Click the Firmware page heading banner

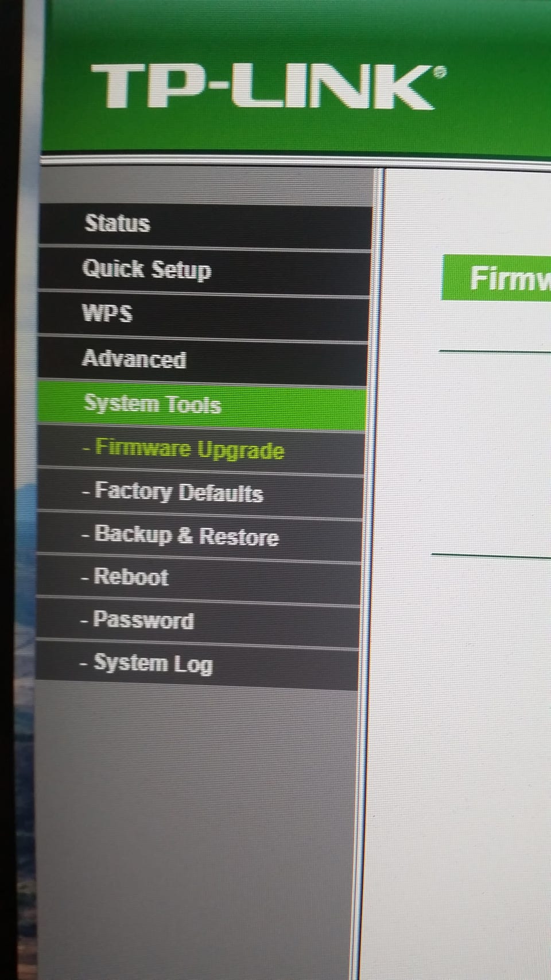click(x=496, y=278)
